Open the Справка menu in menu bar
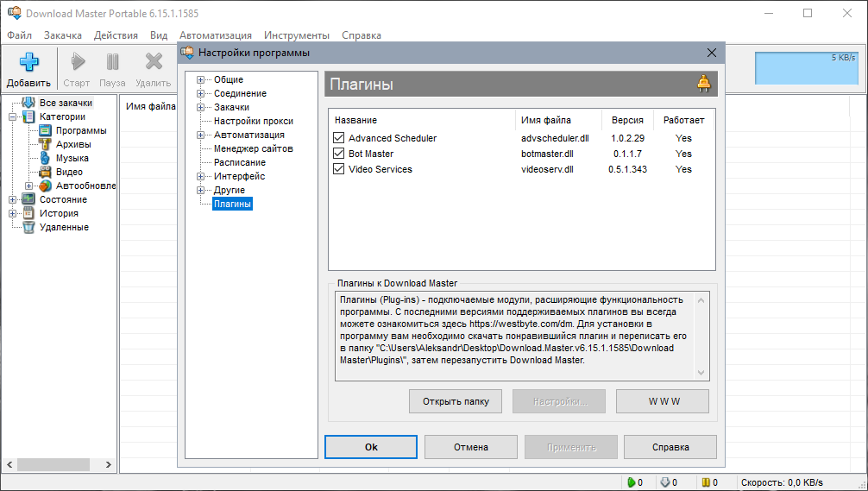Image resolution: width=868 pixels, height=491 pixels. [362, 35]
